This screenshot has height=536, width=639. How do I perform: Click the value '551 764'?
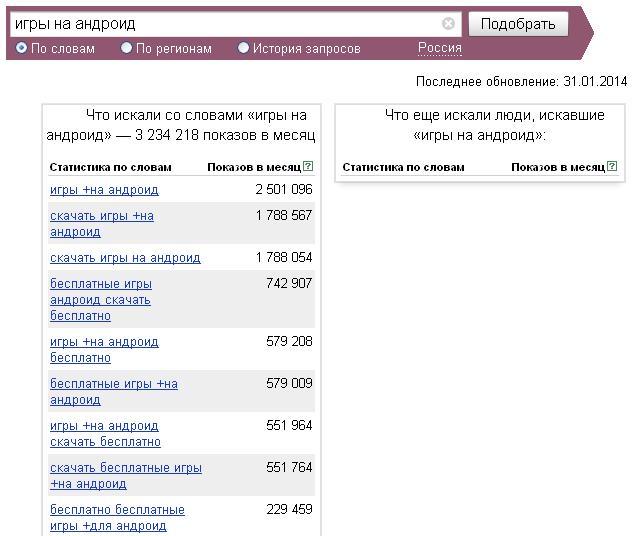coord(289,467)
